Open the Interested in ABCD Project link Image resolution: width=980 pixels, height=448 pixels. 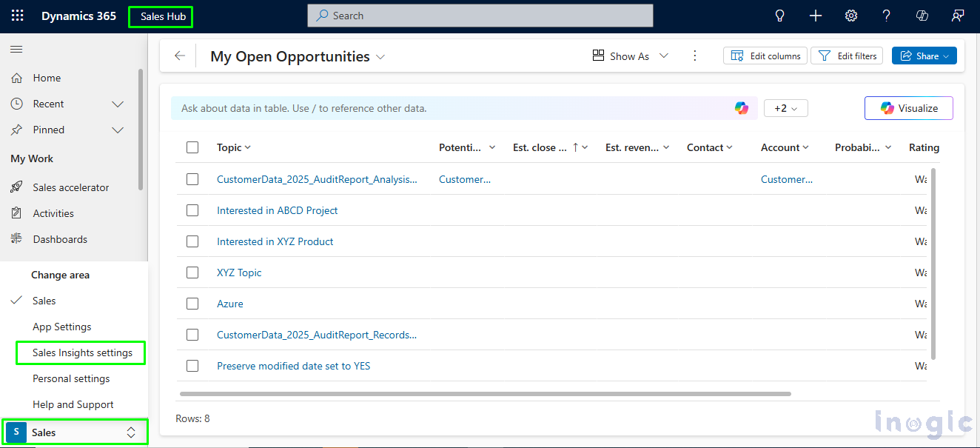(x=278, y=210)
